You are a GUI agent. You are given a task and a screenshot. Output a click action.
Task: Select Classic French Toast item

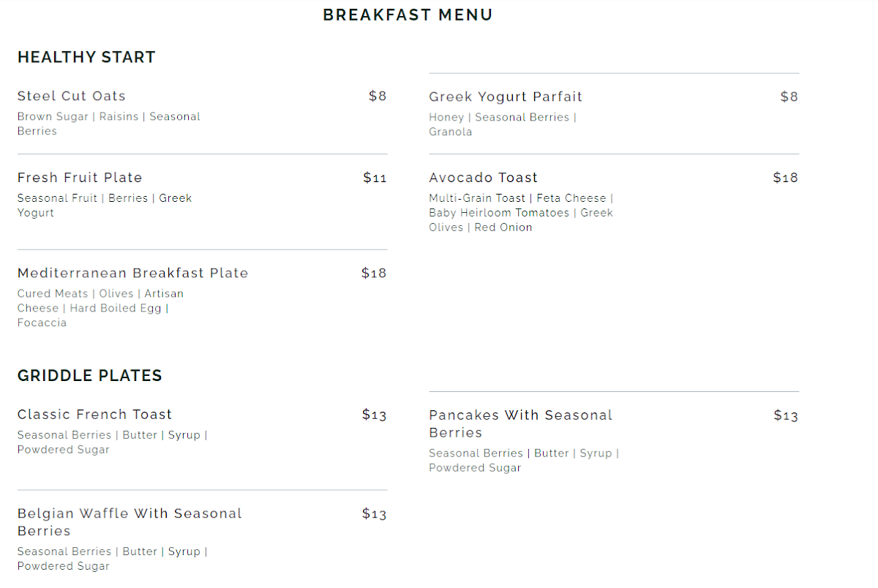click(95, 415)
